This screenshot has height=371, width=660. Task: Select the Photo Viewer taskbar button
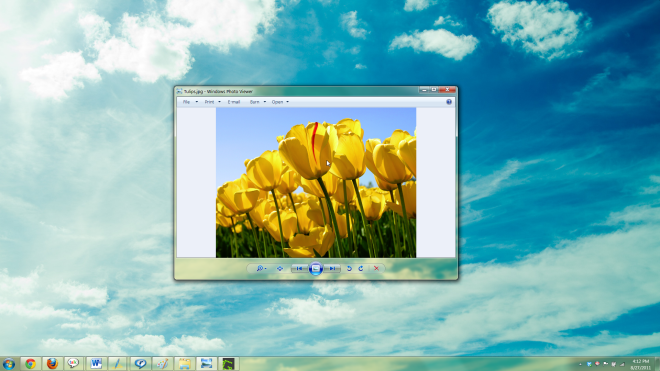click(206, 364)
